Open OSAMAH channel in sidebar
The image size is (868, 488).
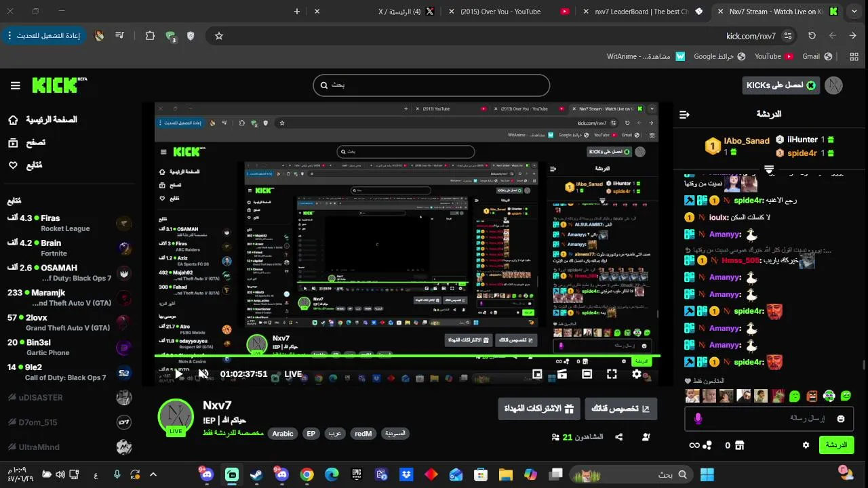point(69,272)
